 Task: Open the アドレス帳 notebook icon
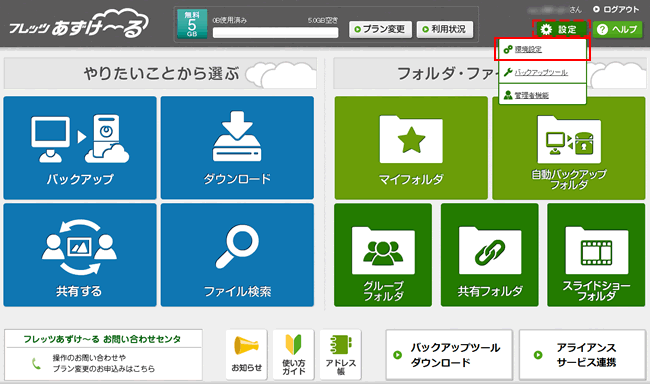340,355
